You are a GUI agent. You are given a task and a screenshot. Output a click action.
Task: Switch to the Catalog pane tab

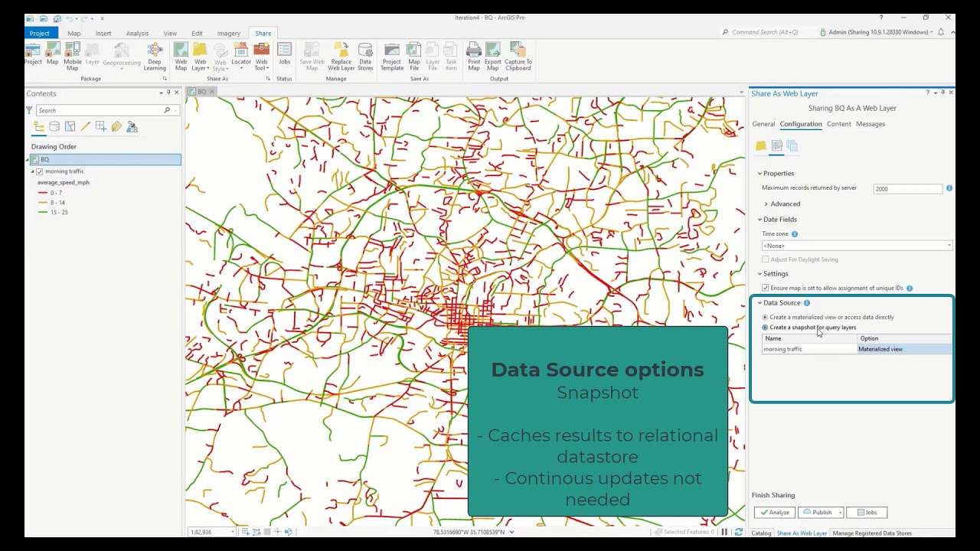coord(761,533)
